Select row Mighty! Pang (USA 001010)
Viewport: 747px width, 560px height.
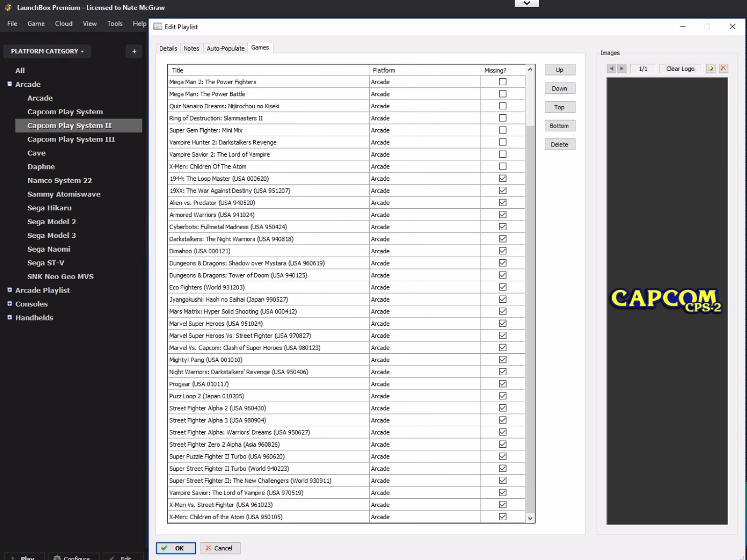click(347, 359)
